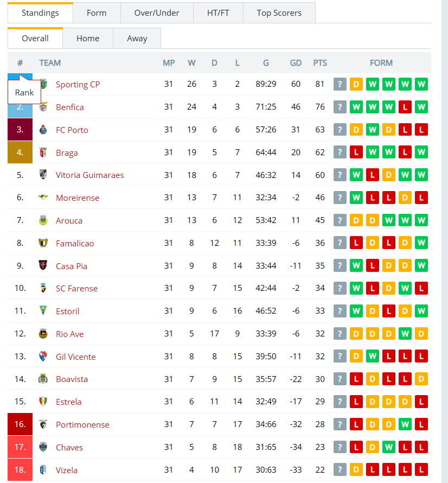The height and width of the screenshot is (483, 448).
Task: Open the Portimonense team link
Action: click(x=82, y=424)
